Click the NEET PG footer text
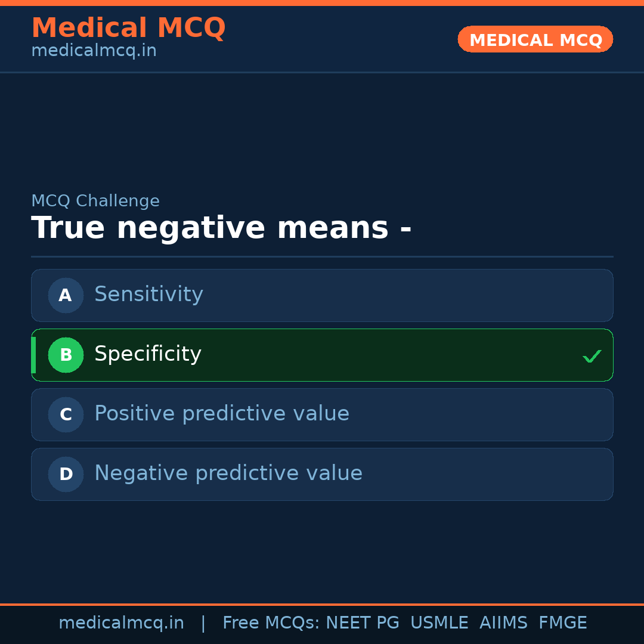 [x=363, y=623]
